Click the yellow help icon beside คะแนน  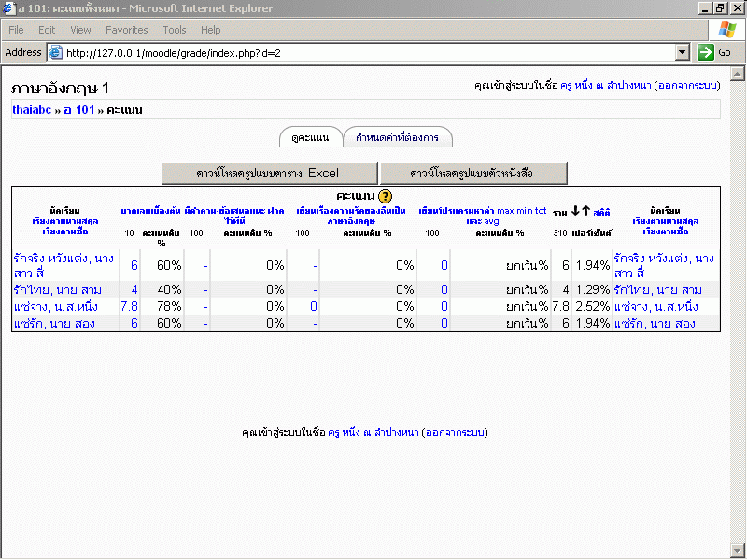coord(385,196)
